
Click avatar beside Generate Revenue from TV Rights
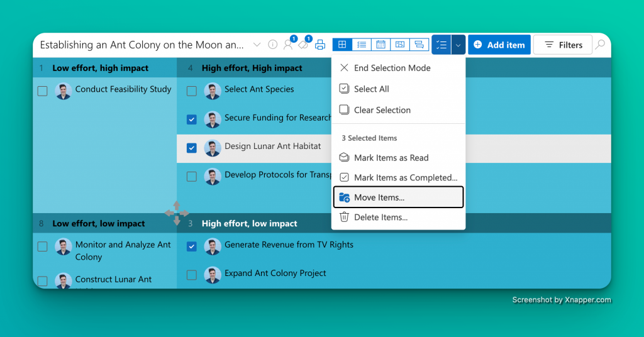(x=213, y=246)
